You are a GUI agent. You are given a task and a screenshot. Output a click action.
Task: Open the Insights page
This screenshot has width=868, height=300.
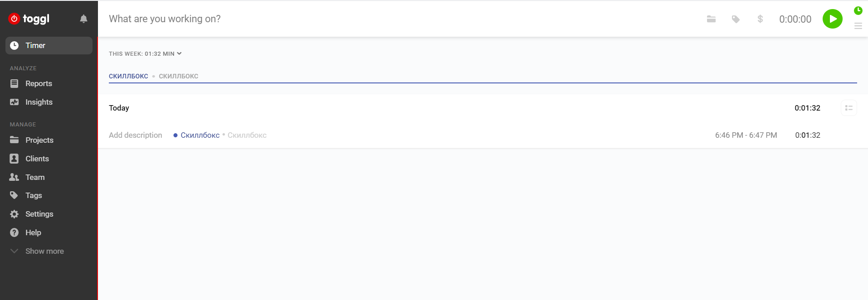pyautogui.click(x=39, y=102)
